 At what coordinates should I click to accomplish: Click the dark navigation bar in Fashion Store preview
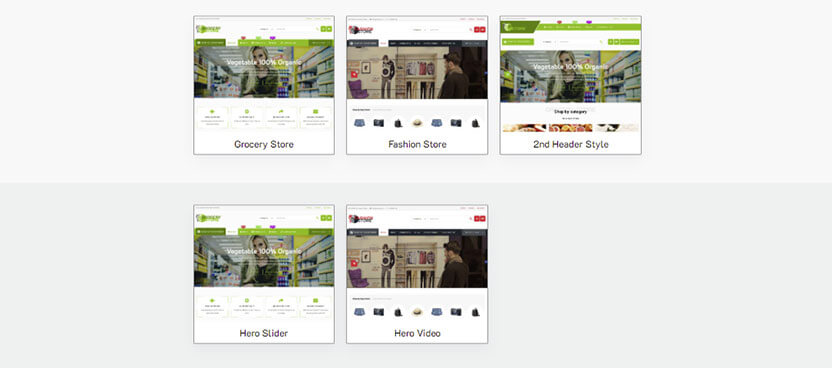(417, 43)
